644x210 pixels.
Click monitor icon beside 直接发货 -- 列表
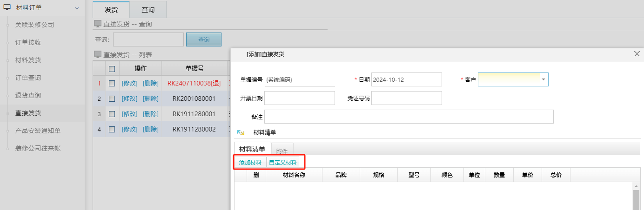point(97,54)
